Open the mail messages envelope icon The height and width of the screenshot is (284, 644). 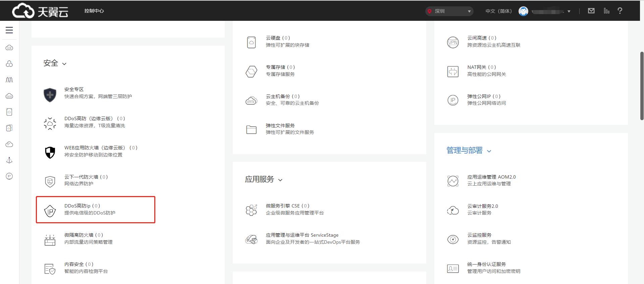click(591, 11)
